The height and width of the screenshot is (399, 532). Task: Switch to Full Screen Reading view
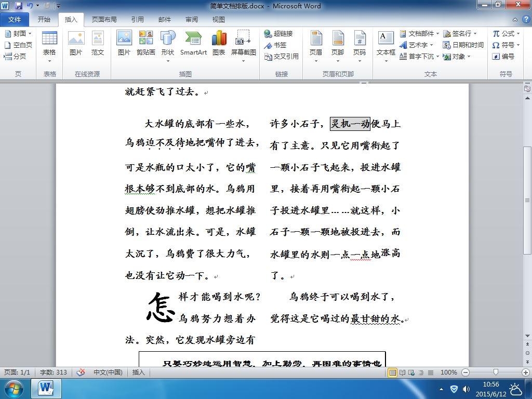[403, 373]
